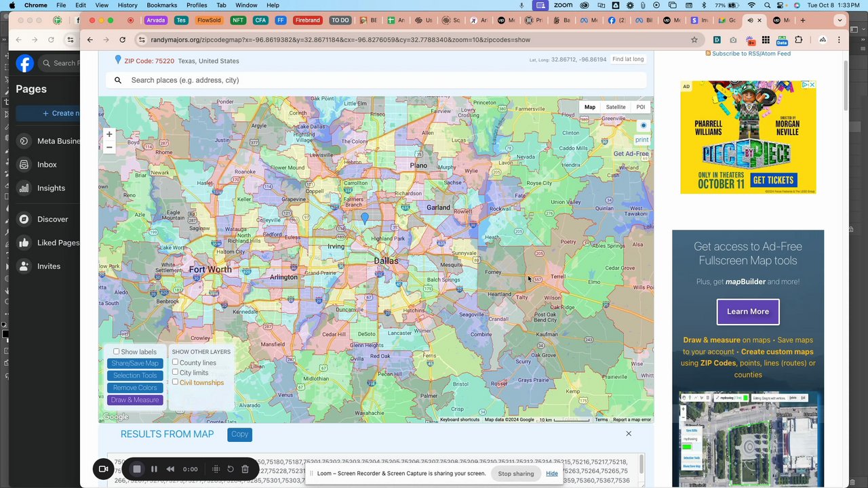The width and height of the screenshot is (868, 488).
Task: Open the Window menu in menu bar
Action: click(x=246, y=5)
